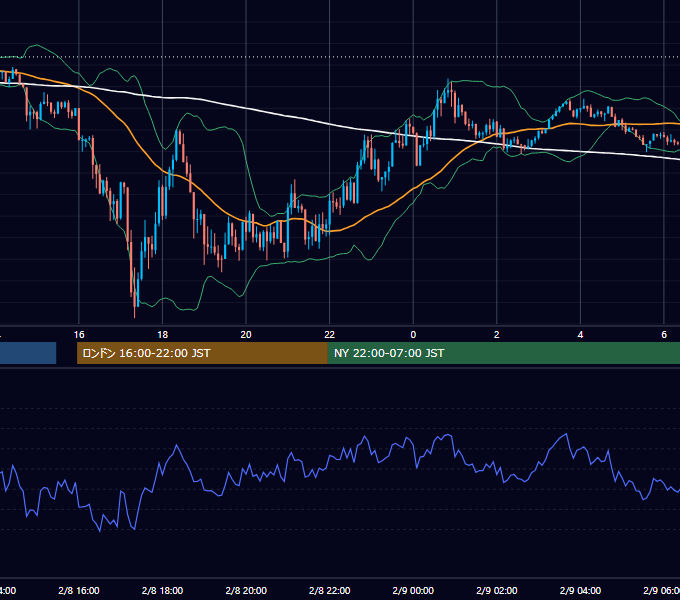This screenshot has width=680, height=600.
Task: Click the '2/8 18:00' bottom axis label
Action: pyautogui.click(x=162, y=590)
